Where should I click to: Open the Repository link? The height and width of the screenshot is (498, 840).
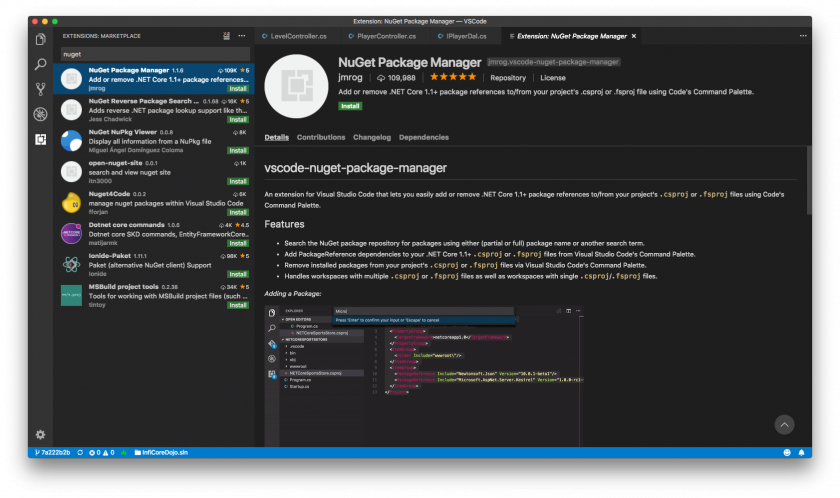coord(508,78)
